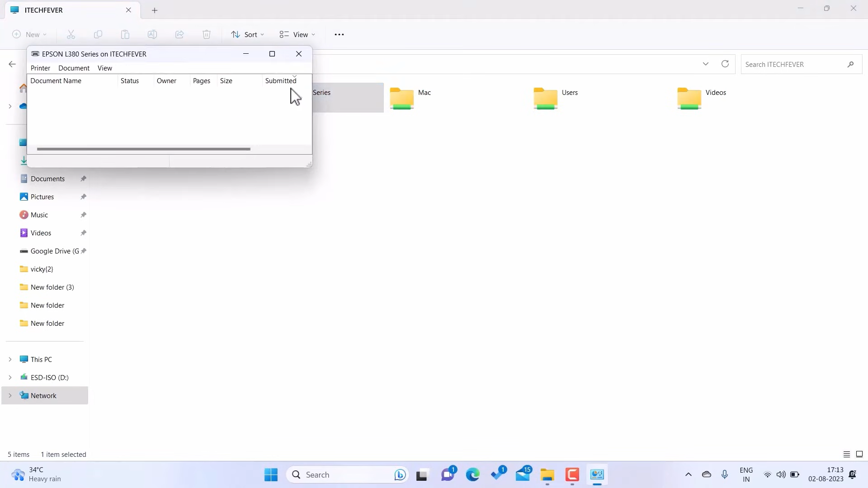
Task: Click the clock showing 17:13
Action: point(826,474)
